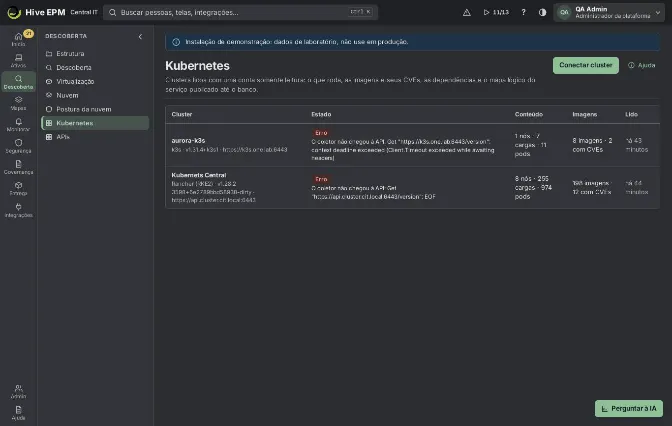672x426 pixels.
Task: Click the Cluster column header
Action: point(182,114)
